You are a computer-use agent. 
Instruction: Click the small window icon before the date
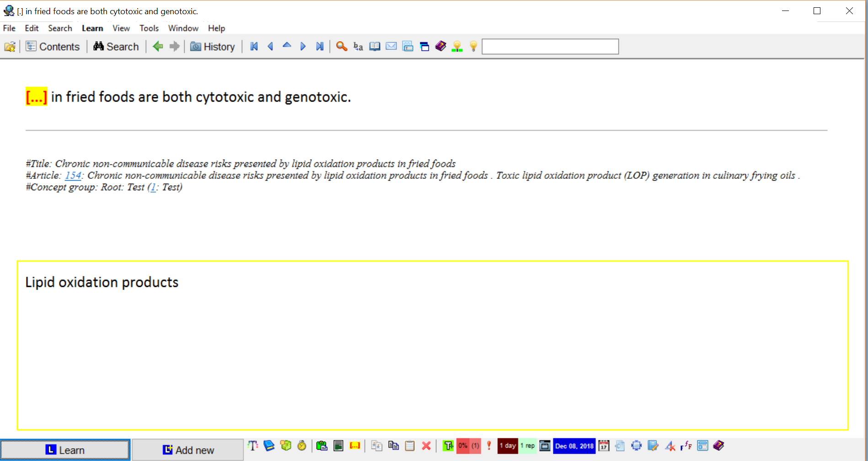(x=545, y=445)
